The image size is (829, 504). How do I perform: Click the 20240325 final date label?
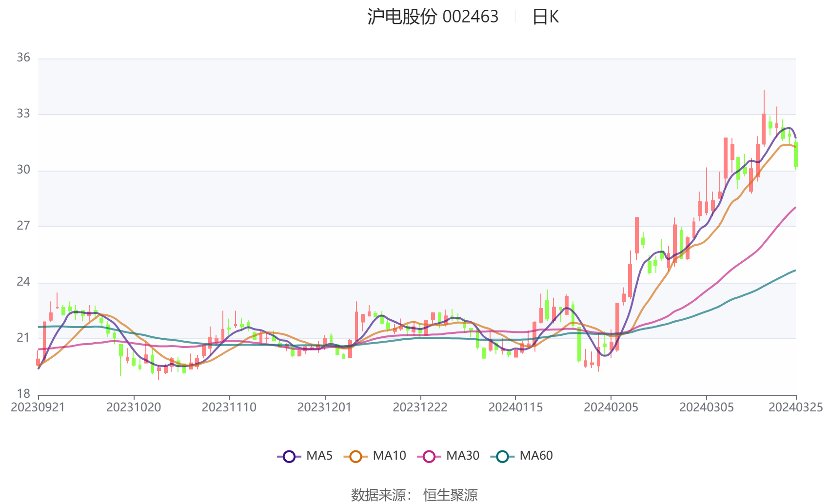tap(795, 407)
